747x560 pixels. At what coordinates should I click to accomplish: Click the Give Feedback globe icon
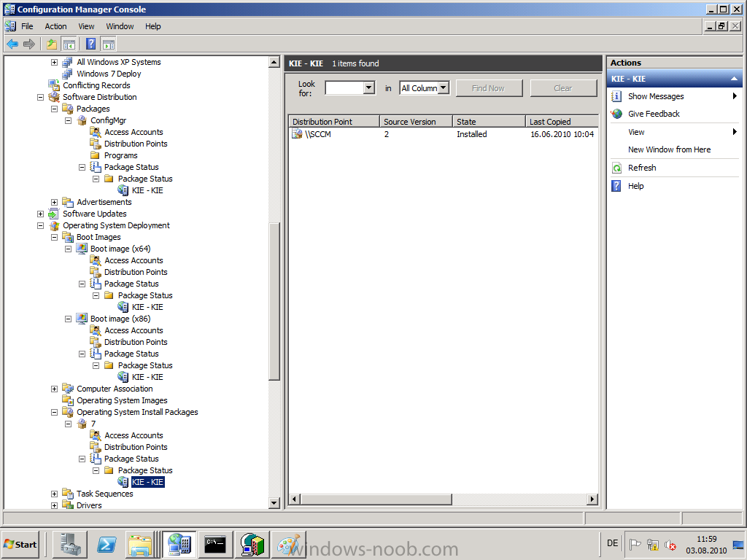616,114
